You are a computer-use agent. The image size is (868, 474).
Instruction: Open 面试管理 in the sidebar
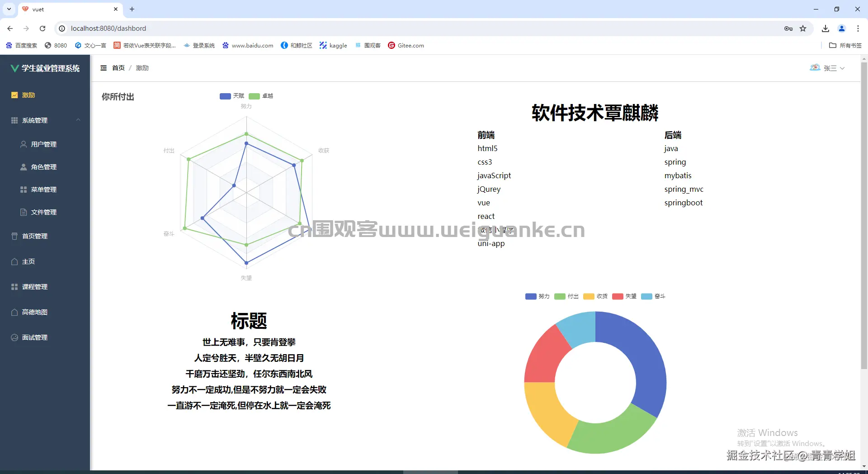coord(45,337)
